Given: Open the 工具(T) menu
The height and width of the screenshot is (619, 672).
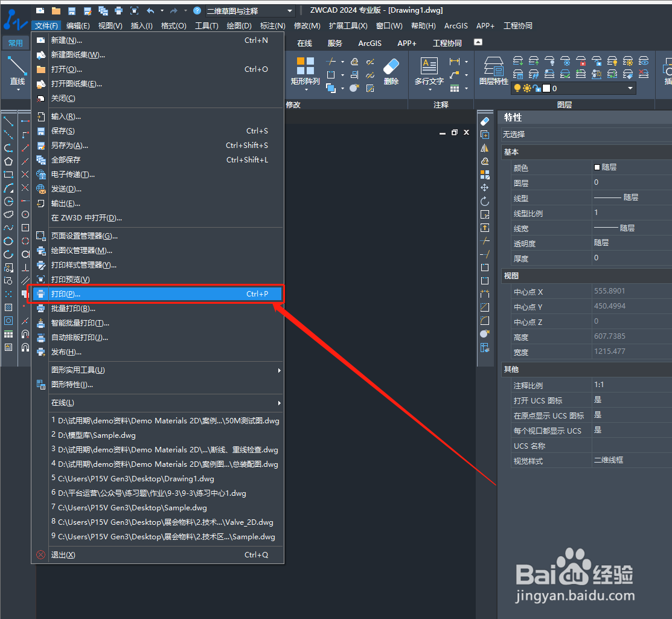Looking at the screenshot, I should tap(206, 26).
